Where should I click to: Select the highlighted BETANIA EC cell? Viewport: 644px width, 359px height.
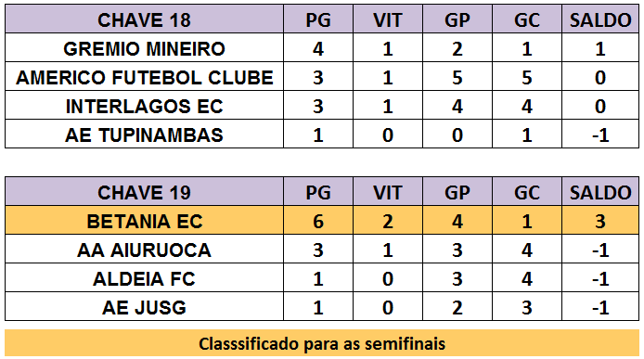click(x=144, y=220)
